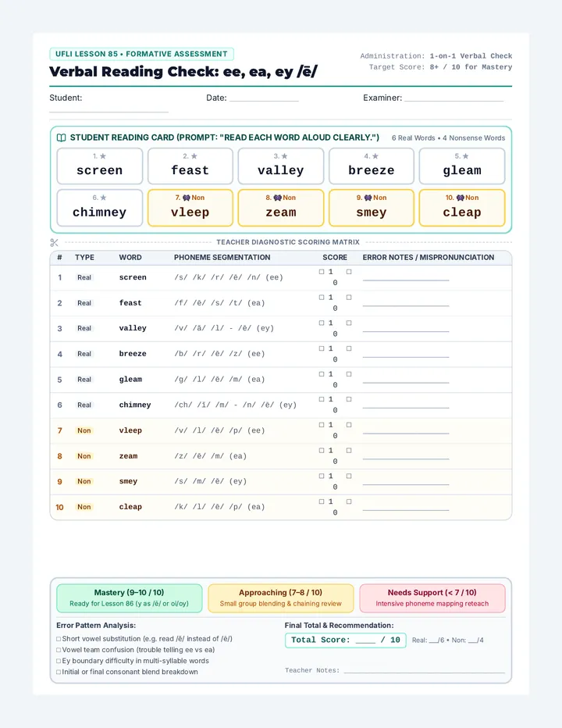Click the 'Target Score: 8+ / 10 for Mastery' text
The image size is (562, 728).
pyautogui.click(x=440, y=67)
